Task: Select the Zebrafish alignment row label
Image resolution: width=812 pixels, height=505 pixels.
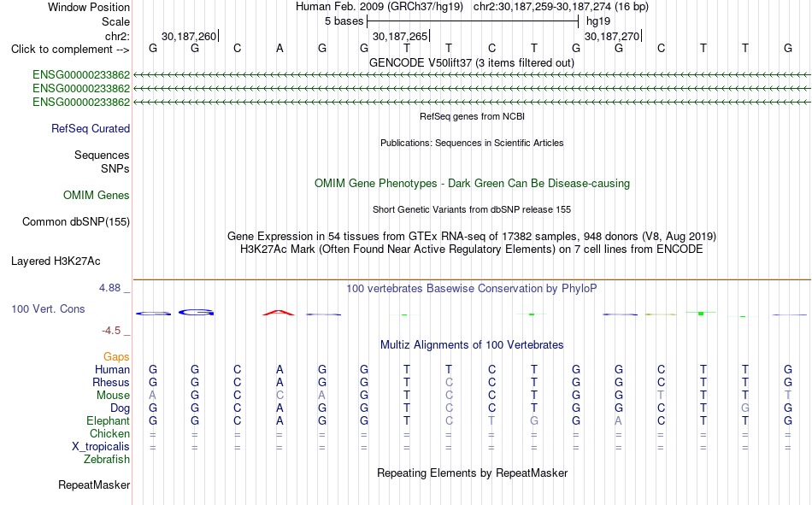Action: click(107, 460)
